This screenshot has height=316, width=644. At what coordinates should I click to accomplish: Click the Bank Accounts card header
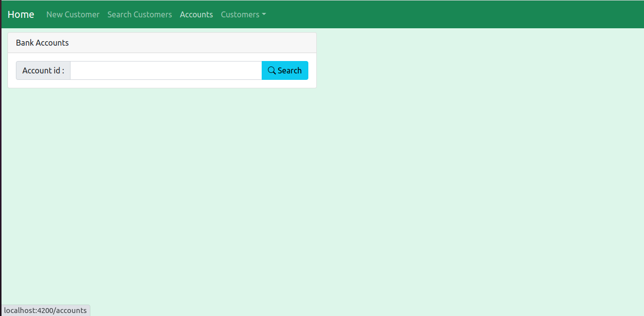[x=162, y=43]
